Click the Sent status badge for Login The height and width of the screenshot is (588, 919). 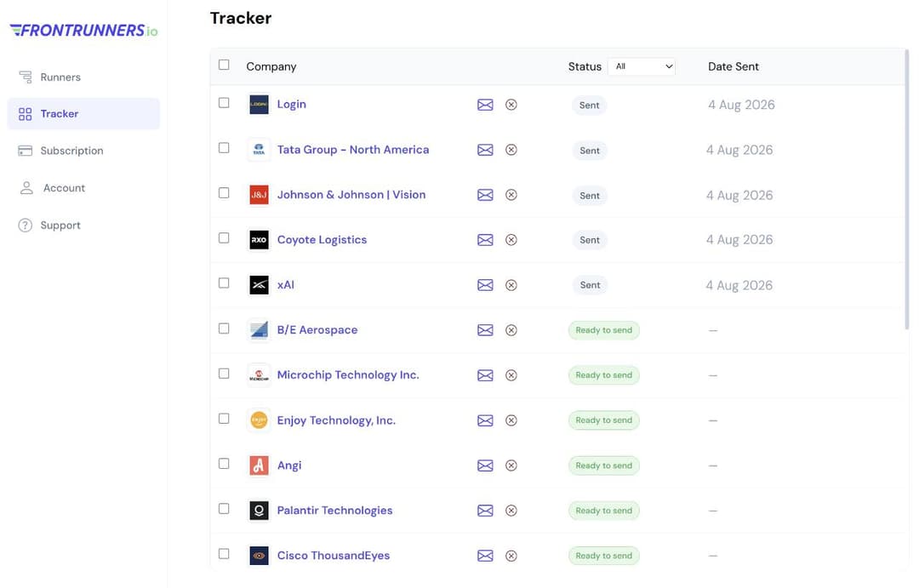pyautogui.click(x=589, y=106)
